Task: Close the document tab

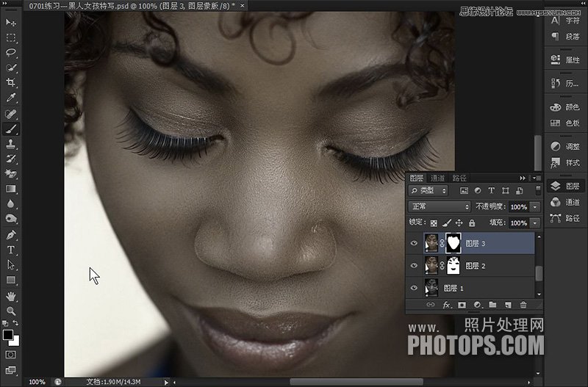Action: coord(243,6)
